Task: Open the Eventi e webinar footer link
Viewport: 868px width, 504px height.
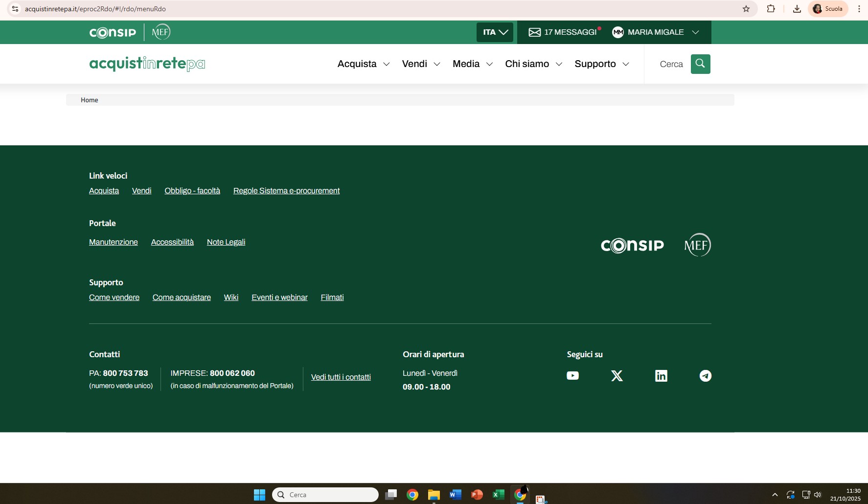Action: tap(279, 298)
